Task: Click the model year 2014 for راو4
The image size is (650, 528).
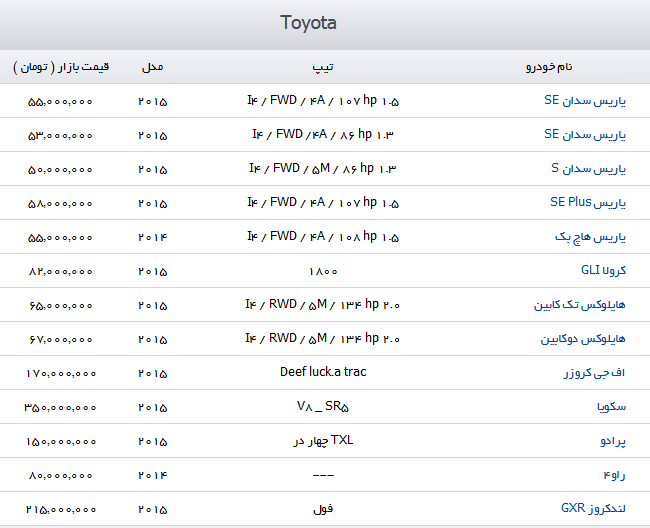Action: [x=153, y=475]
